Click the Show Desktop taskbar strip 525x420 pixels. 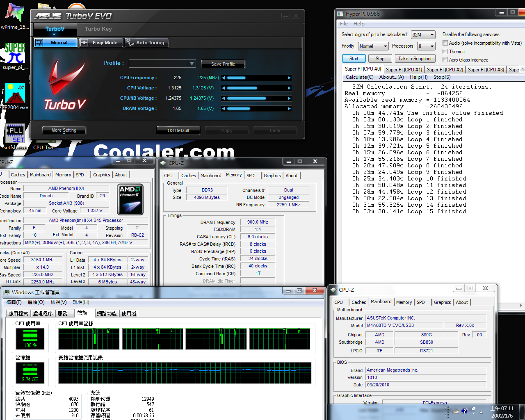point(522,412)
